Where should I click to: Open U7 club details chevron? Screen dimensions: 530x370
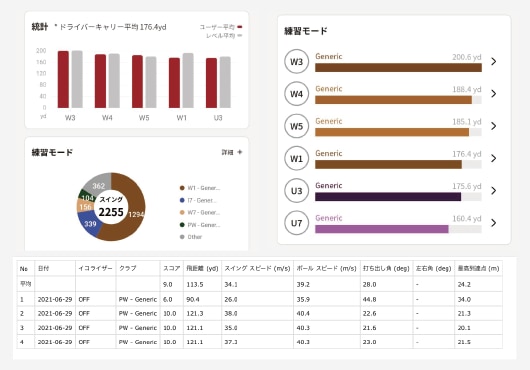493,223
